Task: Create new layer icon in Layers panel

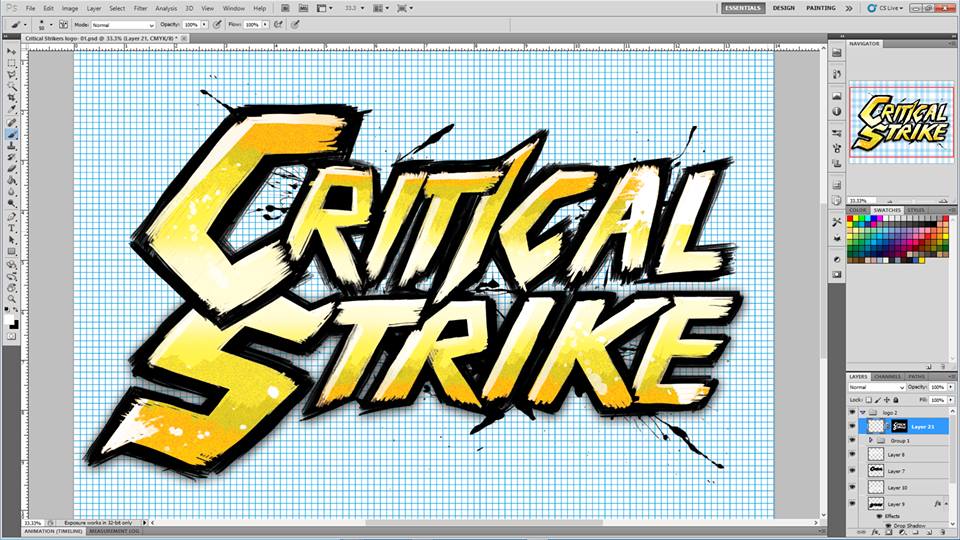Action: coord(929,533)
